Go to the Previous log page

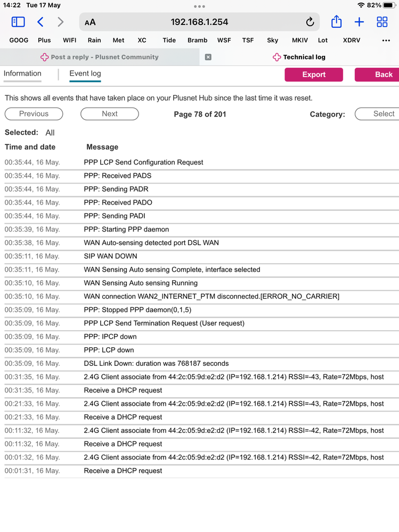point(34,114)
